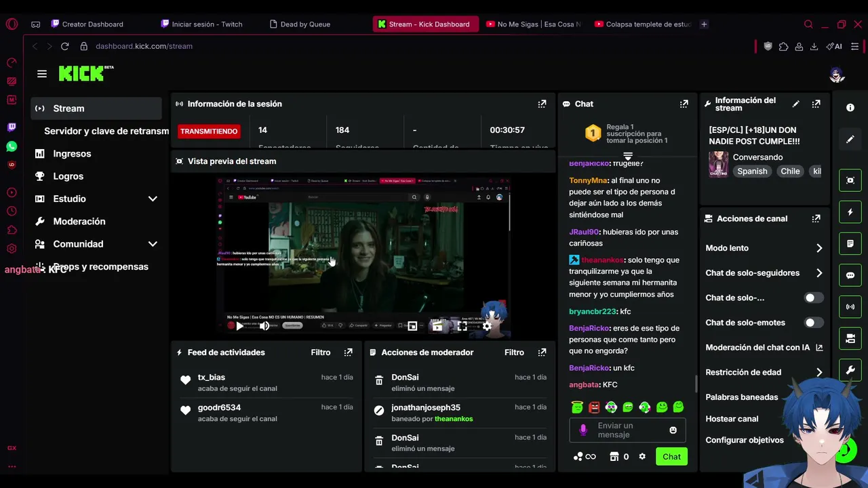
Task: Toggle the chat bubble widget in right sidebar
Action: (850, 275)
